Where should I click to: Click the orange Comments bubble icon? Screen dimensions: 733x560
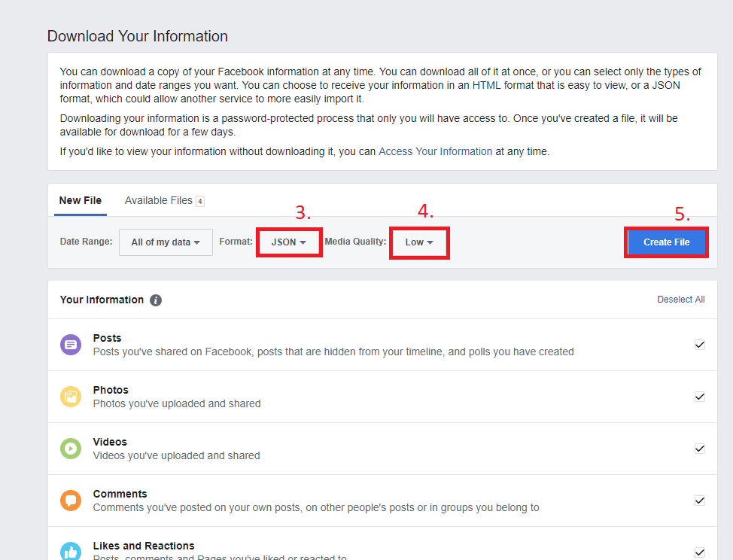[x=71, y=501]
